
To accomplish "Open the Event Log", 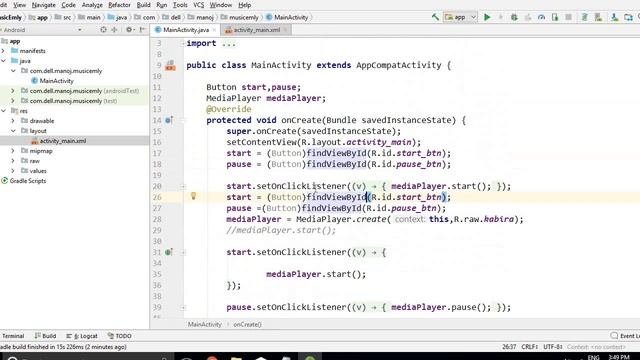I will tap(625, 336).
